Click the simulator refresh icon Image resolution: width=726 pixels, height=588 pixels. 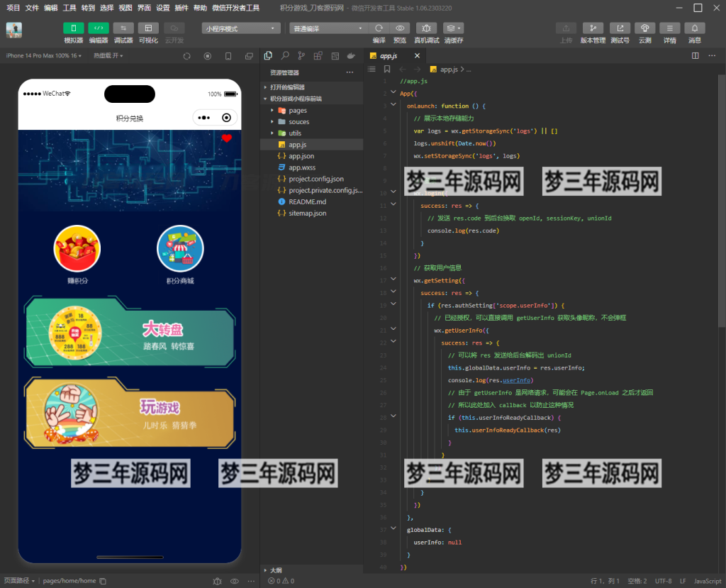(x=186, y=56)
